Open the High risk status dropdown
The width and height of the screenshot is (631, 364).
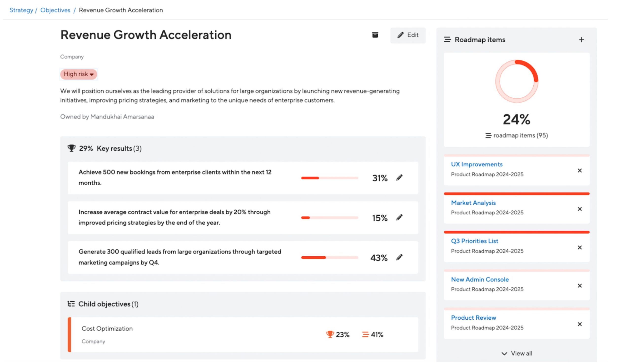78,74
